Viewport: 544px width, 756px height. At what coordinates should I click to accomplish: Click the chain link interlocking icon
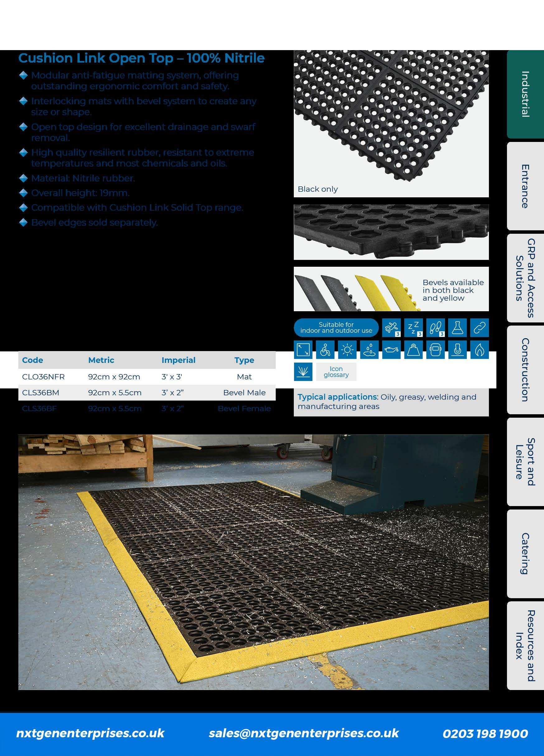(480, 328)
